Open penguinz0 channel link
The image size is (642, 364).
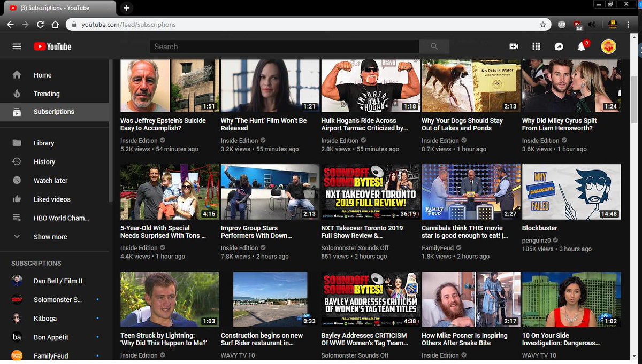click(x=537, y=241)
